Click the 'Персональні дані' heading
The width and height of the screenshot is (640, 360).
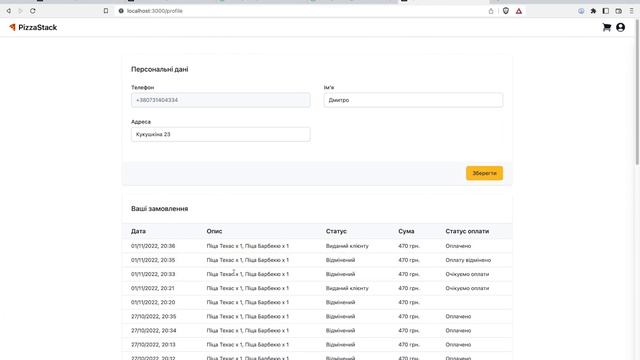pyautogui.click(x=160, y=69)
